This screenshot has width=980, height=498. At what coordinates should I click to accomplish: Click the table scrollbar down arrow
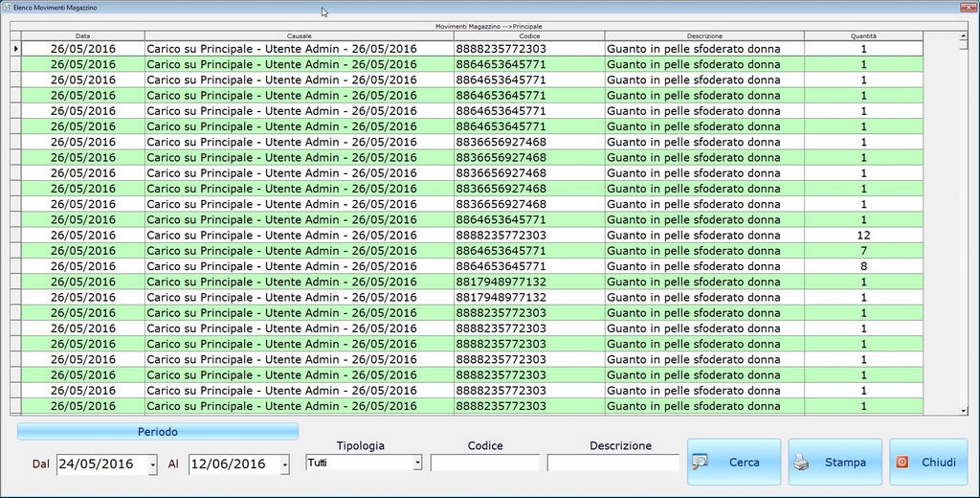pos(963,411)
